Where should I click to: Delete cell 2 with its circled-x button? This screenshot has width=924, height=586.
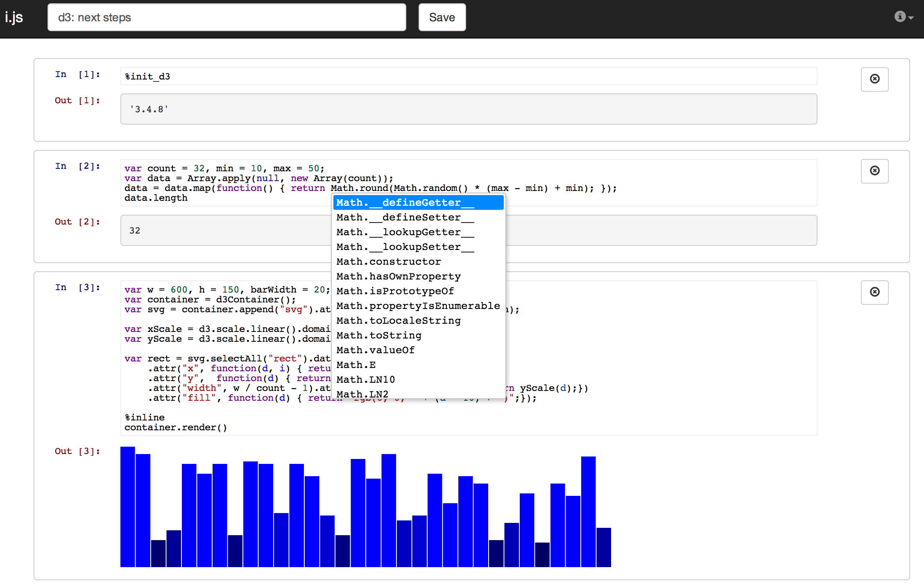click(874, 171)
